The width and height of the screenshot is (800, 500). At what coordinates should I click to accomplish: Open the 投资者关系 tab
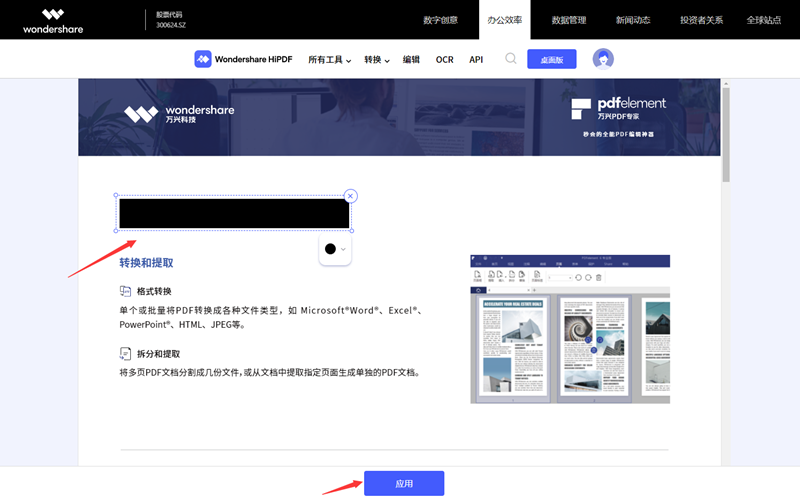click(x=701, y=20)
